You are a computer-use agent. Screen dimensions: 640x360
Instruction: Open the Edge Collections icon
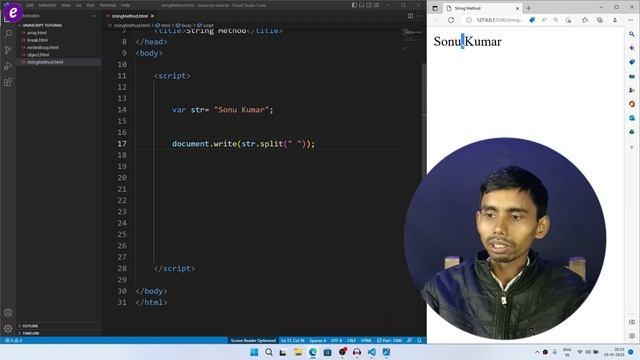(x=600, y=20)
